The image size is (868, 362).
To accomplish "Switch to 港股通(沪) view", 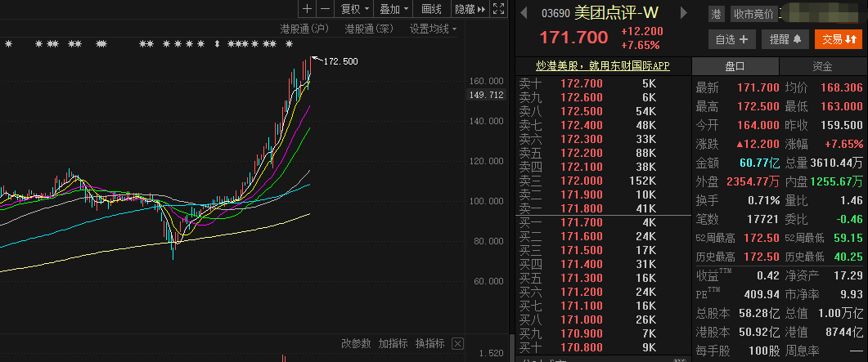I will [305, 29].
